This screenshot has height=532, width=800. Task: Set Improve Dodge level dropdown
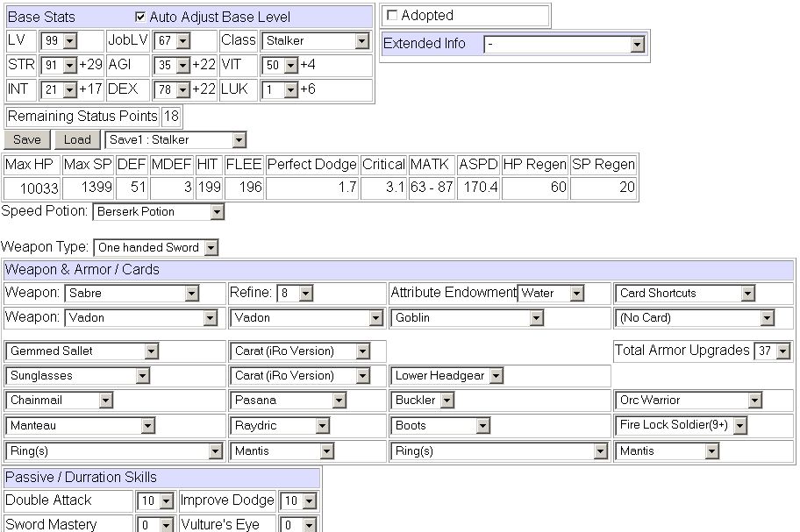(298, 501)
